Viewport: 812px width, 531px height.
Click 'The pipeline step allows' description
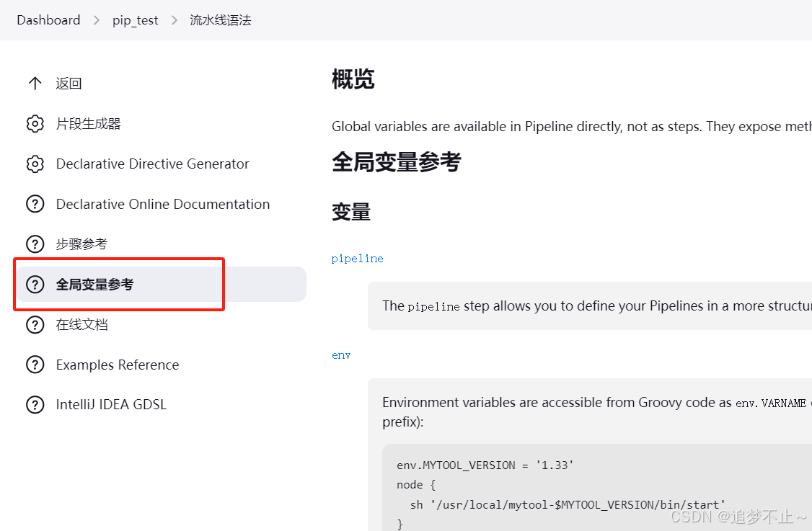coord(597,306)
